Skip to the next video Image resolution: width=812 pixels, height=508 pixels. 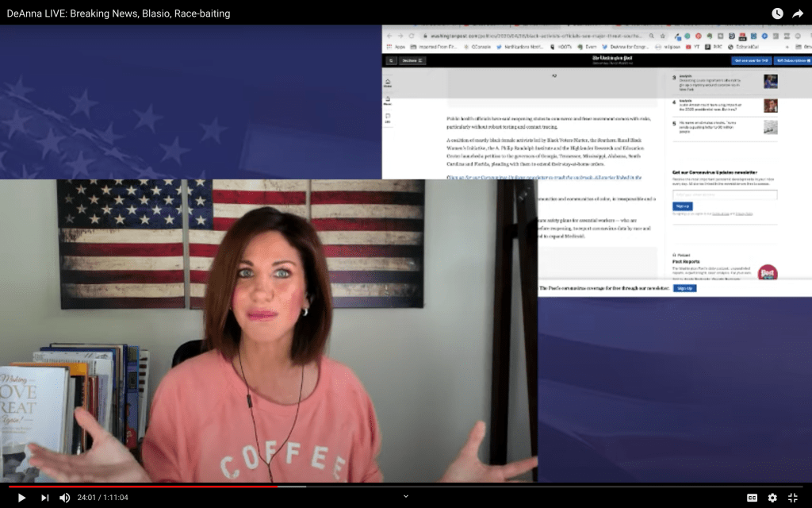pyautogui.click(x=45, y=498)
